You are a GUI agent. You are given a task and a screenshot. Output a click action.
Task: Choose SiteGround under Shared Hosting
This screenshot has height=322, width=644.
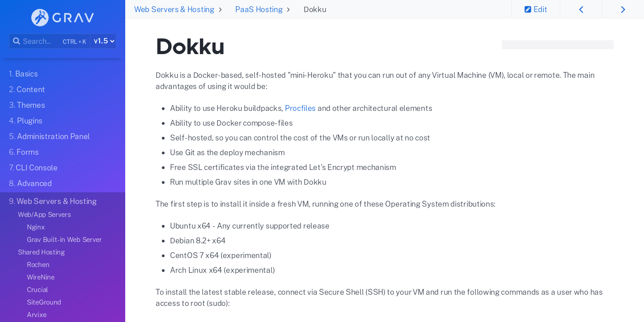click(x=44, y=302)
